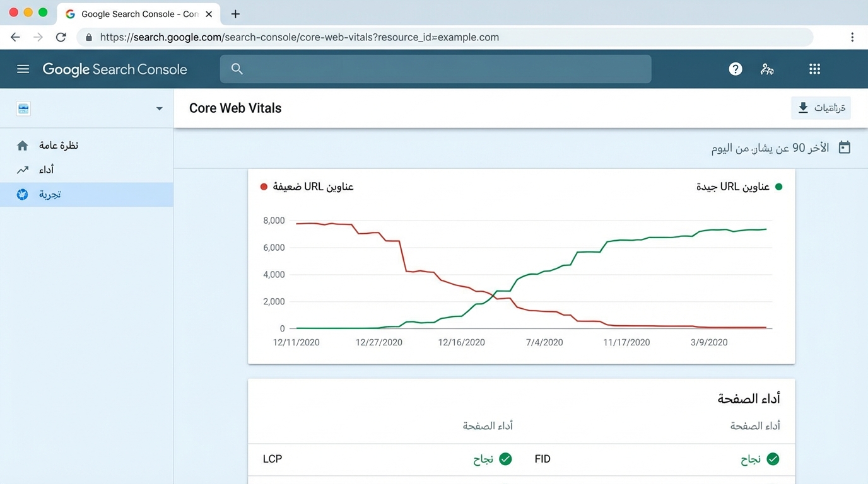Open the hamburger main menu

(x=23, y=69)
